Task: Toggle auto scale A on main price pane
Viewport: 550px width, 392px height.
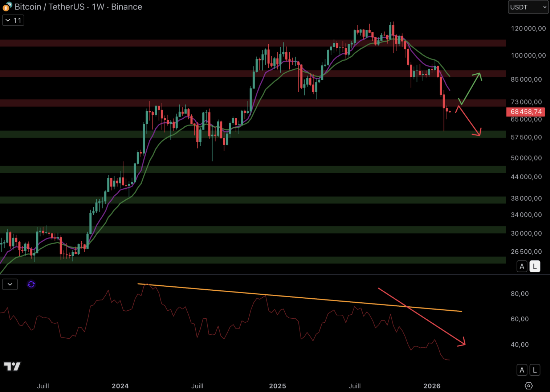Action: point(522,266)
